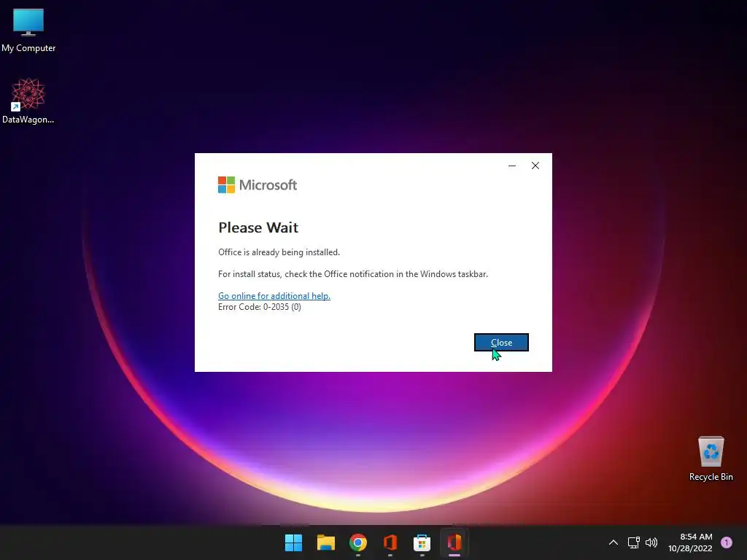Close the installer dialog with the X
The width and height of the screenshot is (747, 560).
[535, 166]
